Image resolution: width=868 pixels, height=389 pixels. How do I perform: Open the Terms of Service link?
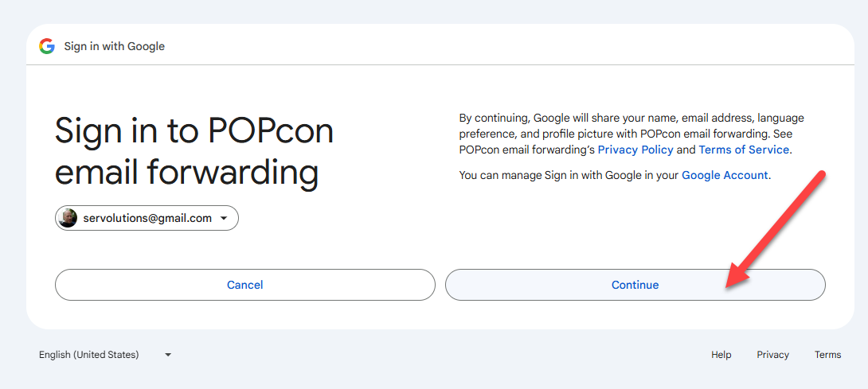pos(744,150)
